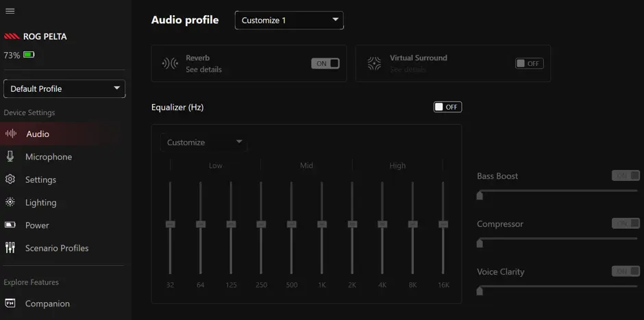Expand the Default Profile dropdown
The width and height of the screenshot is (644, 320).
pyautogui.click(x=64, y=88)
